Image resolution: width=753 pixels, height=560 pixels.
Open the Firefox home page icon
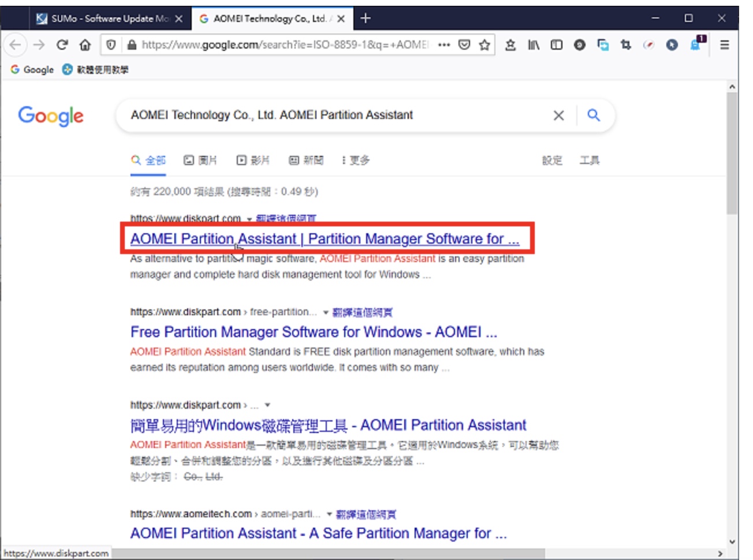(x=85, y=45)
